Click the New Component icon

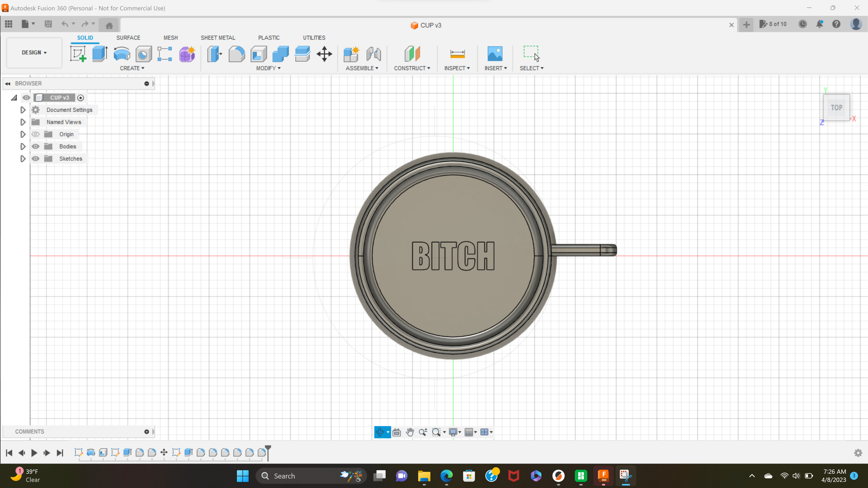pos(351,54)
